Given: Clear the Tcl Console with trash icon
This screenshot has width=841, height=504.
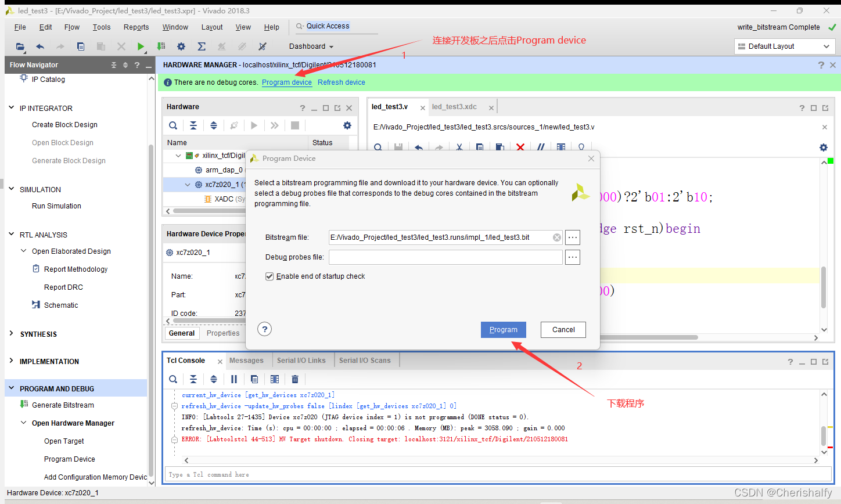Looking at the screenshot, I should click(295, 379).
